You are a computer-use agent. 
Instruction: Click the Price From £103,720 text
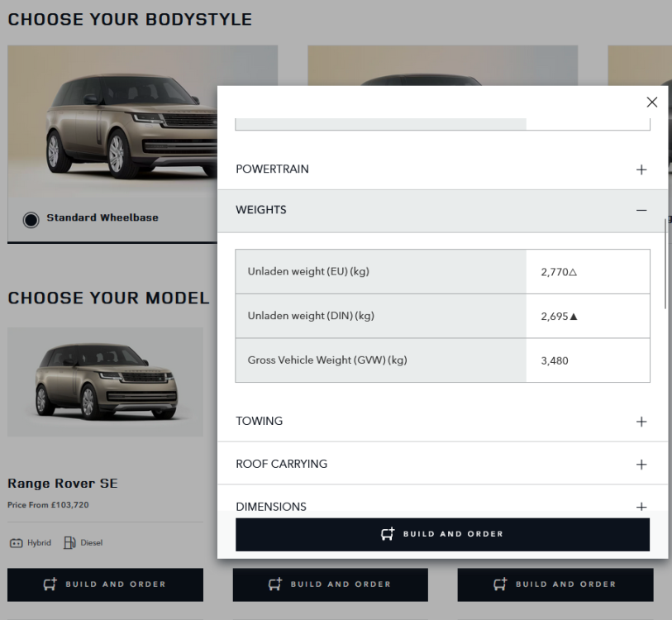point(48,505)
